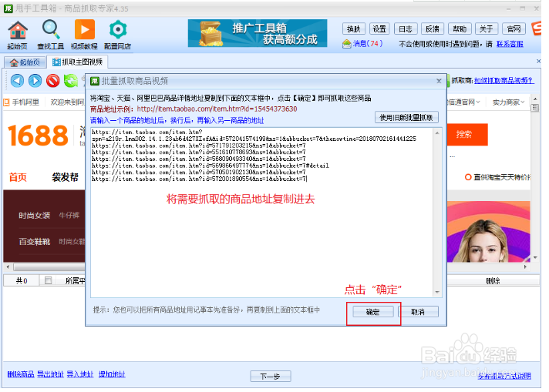Click the browser back arrow icon

click(x=17, y=81)
